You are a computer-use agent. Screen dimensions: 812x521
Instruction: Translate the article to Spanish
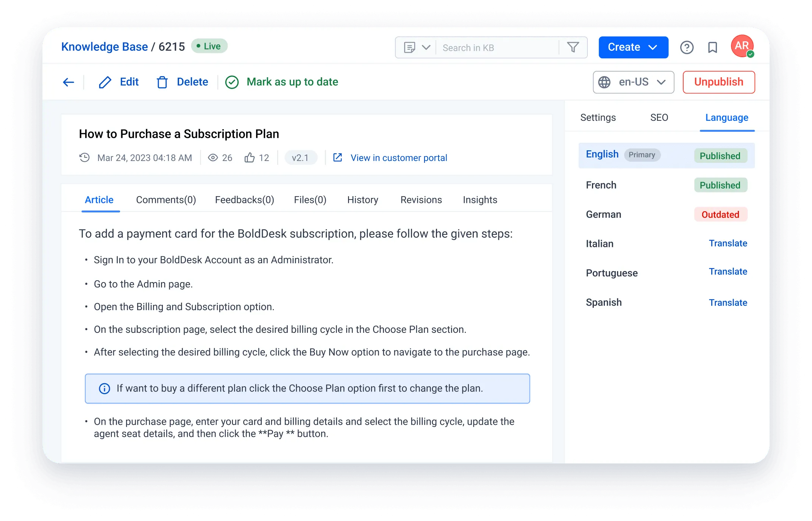(x=728, y=302)
